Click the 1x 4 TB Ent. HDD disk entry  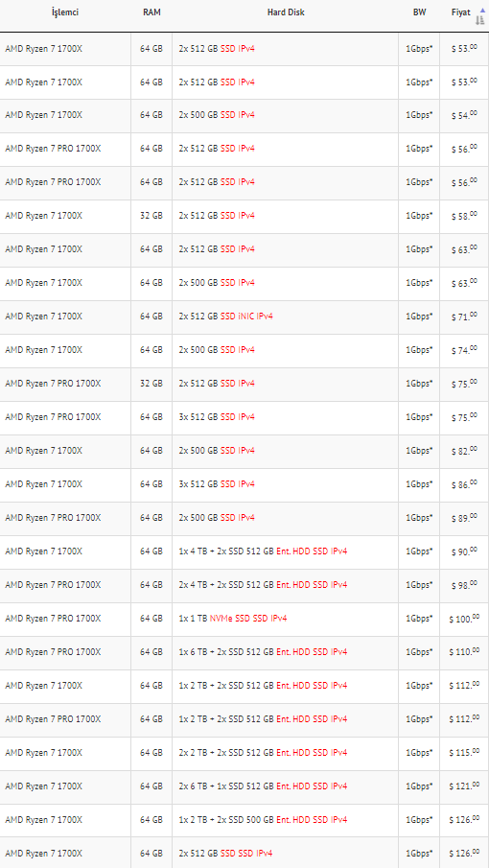[263, 551]
